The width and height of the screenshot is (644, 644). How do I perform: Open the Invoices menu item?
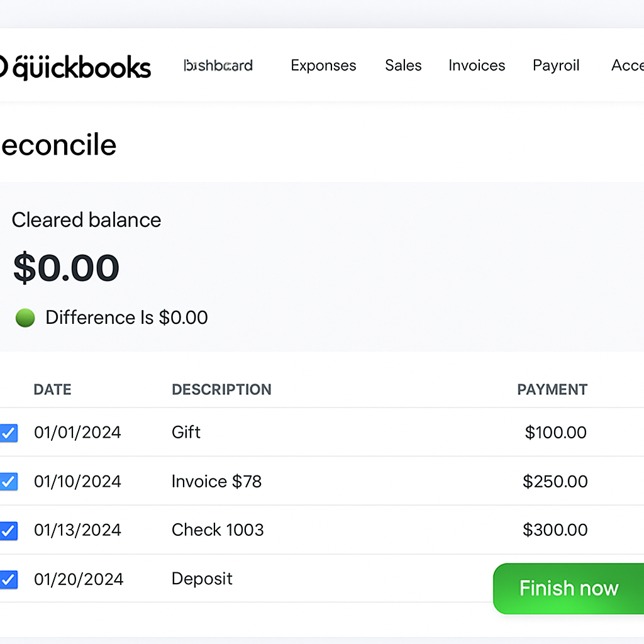[x=477, y=65]
